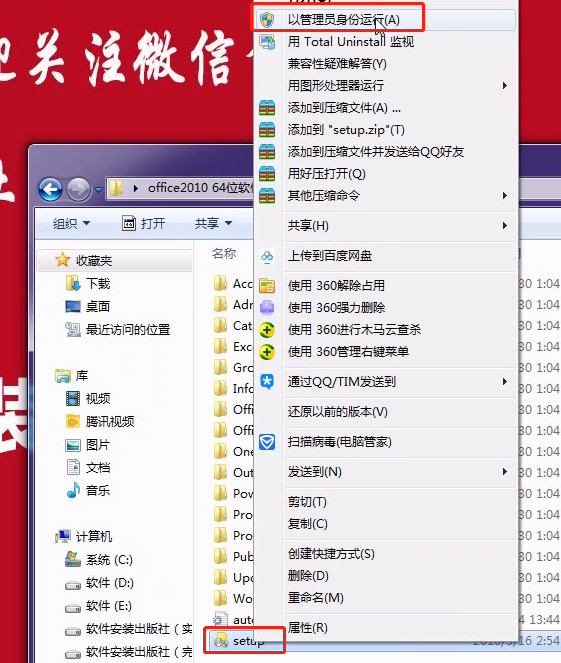The width and height of the screenshot is (561, 663).
Task: Select 还原以前的版本(V) menu entry
Action: click(x=338, y=412)
